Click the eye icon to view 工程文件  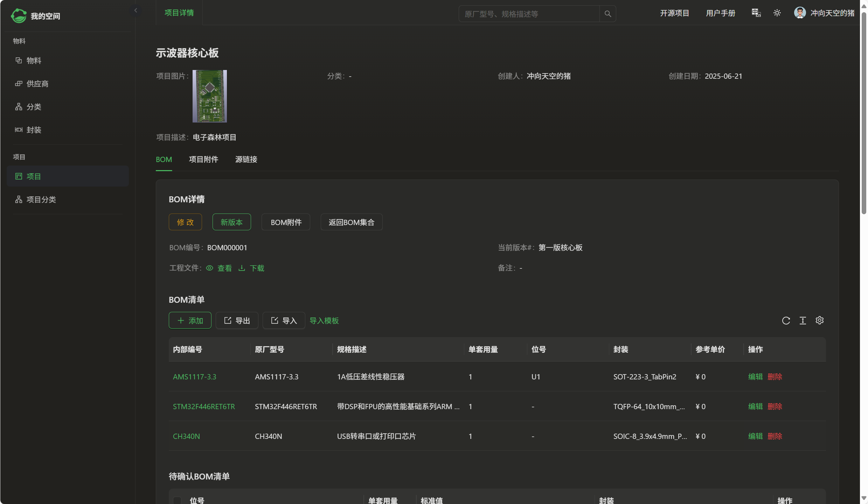coord(210,268)
